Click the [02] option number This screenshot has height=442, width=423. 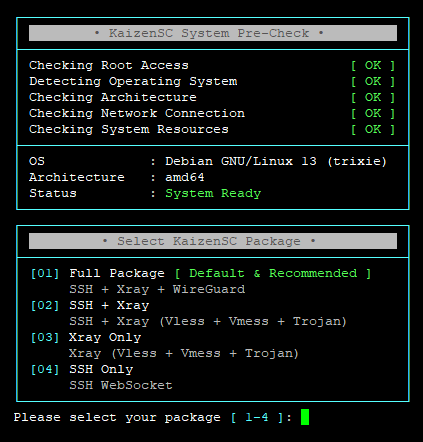pyautogui.click(x=45, y=305)
